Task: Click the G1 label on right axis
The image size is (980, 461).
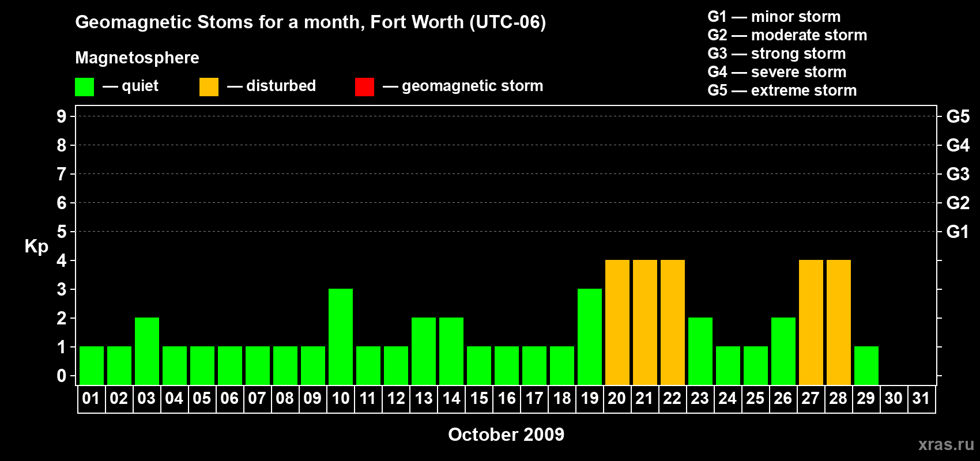Action: pyautogui.click(x=958, y=232)
